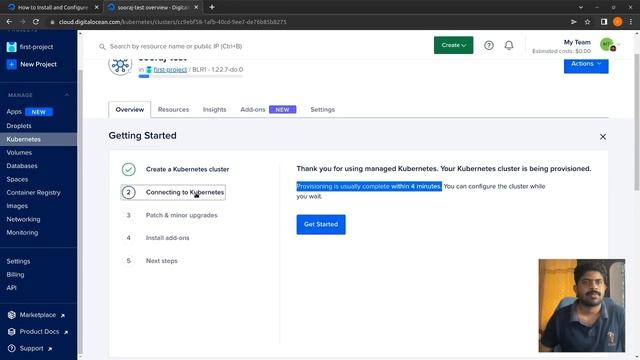Viewport: 640px width, 360px height.
Task: Open account Settings in sidebar
Action: click(x=18, y=261)
